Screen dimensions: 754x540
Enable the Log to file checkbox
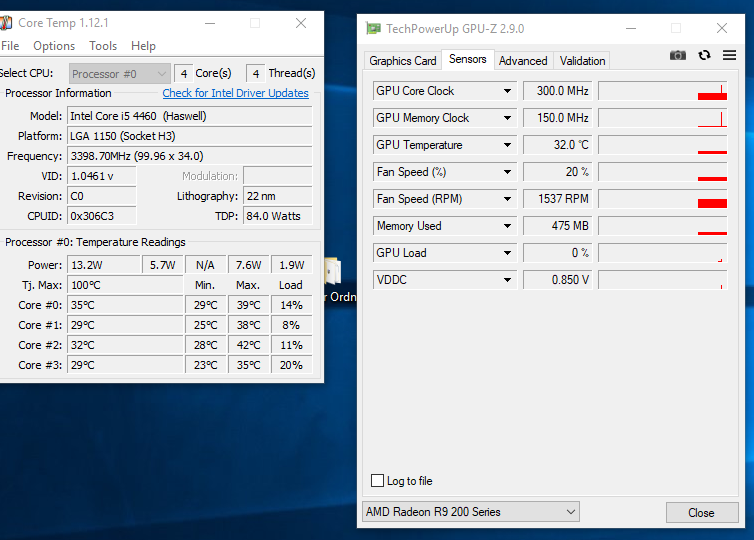click(x=377, y=480)
